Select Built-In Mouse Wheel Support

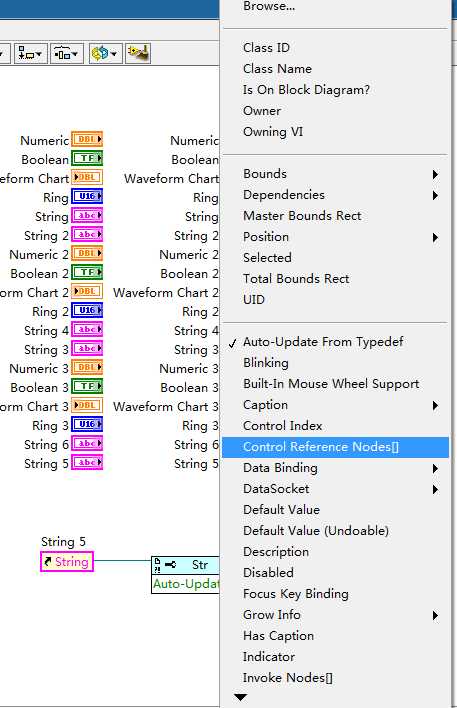pyautogui.click(x=335, y=384)
